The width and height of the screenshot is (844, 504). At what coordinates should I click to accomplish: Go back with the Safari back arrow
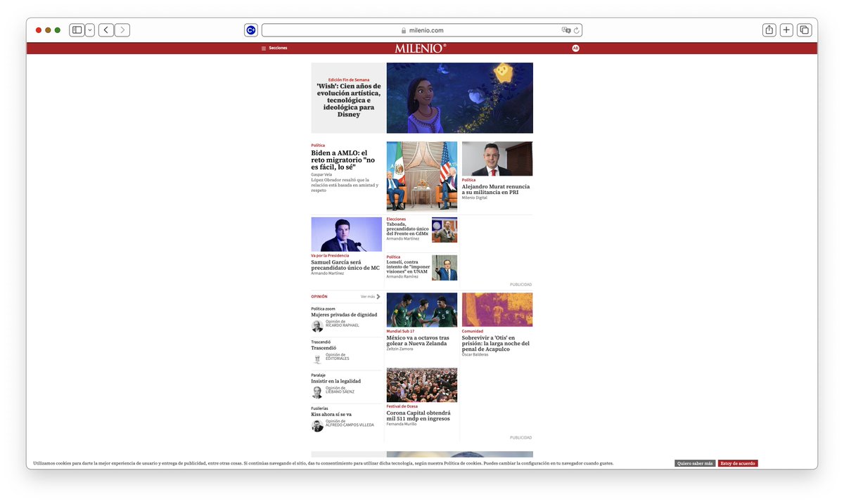coord(106,30)
